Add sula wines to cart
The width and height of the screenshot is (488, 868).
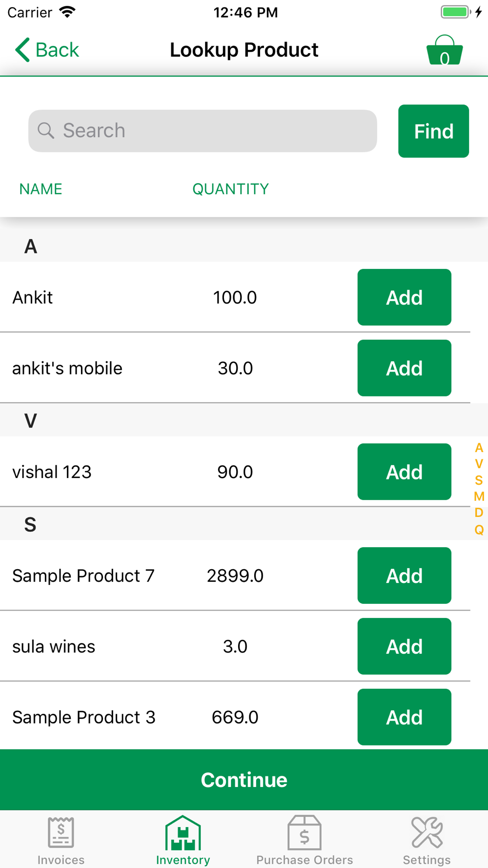click(404, 646)
